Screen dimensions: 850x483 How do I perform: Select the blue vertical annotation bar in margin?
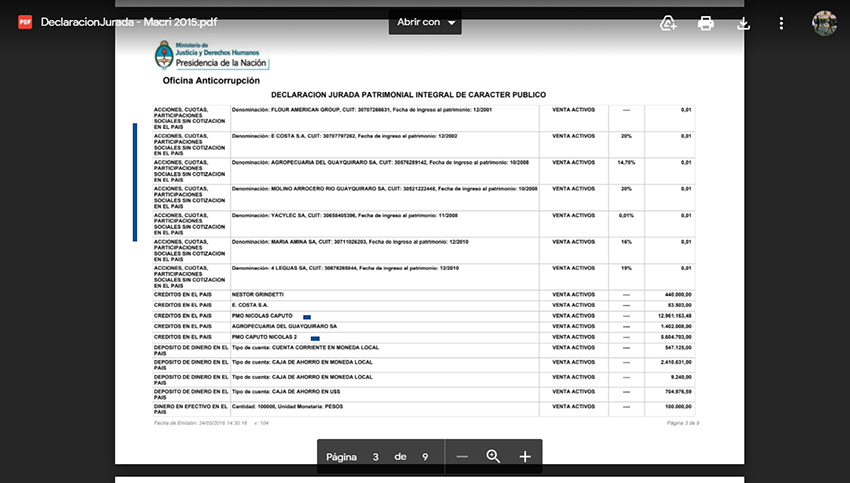tap(135, 182)
